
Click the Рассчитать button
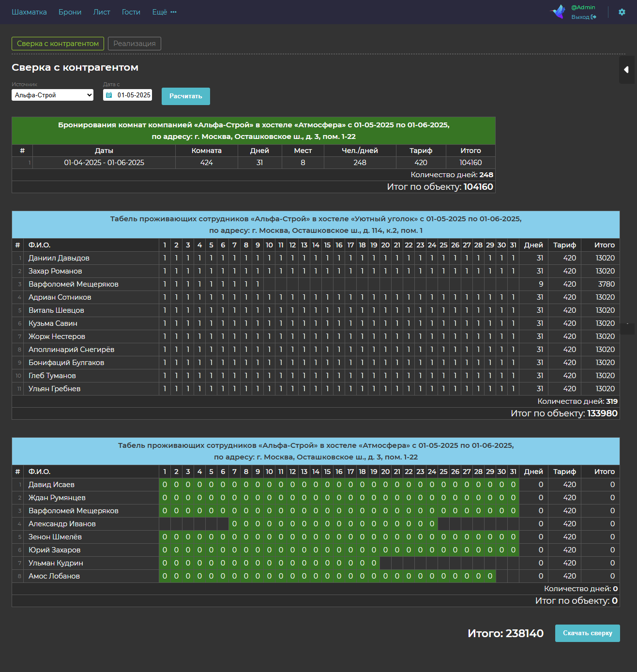(x=186, y=96)
